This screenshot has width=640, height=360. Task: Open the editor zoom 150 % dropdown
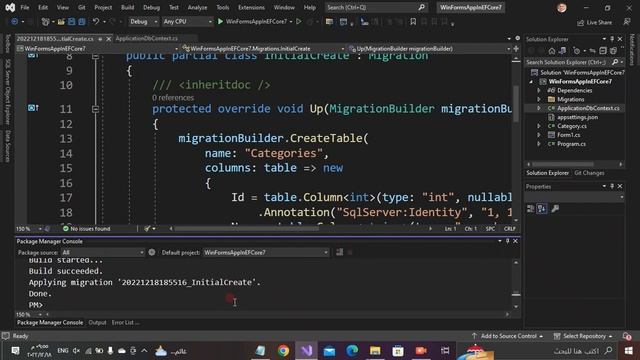tap(29, 229)
